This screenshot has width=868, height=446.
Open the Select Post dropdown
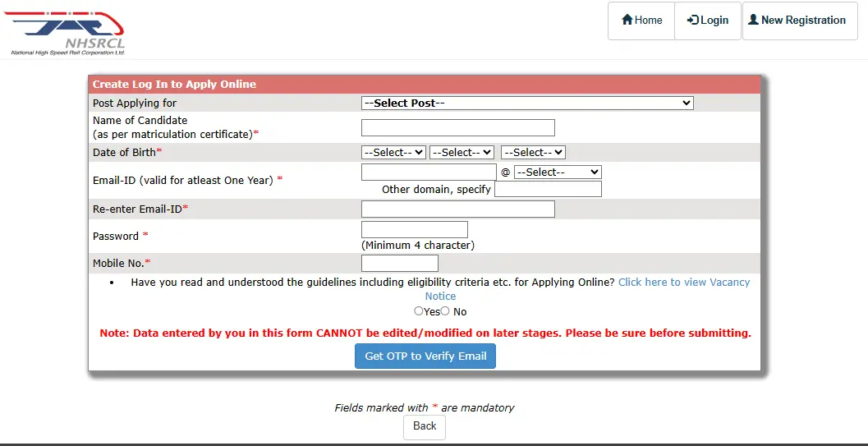point(527,103)
